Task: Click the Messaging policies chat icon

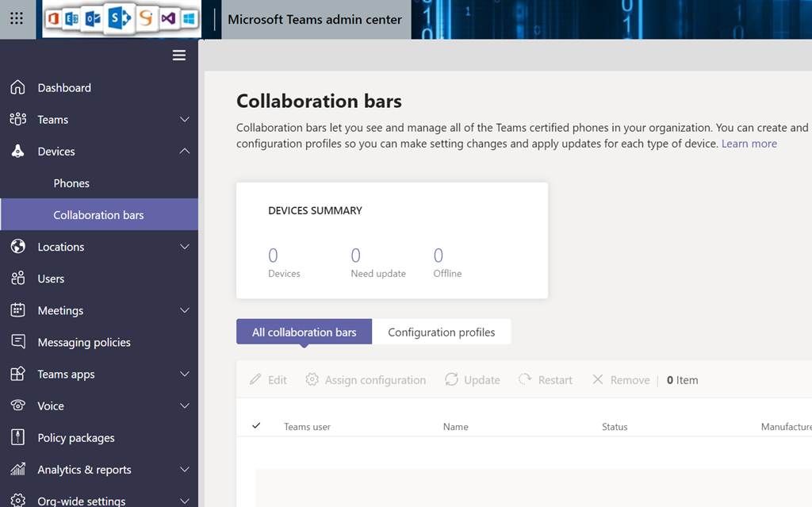Action: (17, 342)
